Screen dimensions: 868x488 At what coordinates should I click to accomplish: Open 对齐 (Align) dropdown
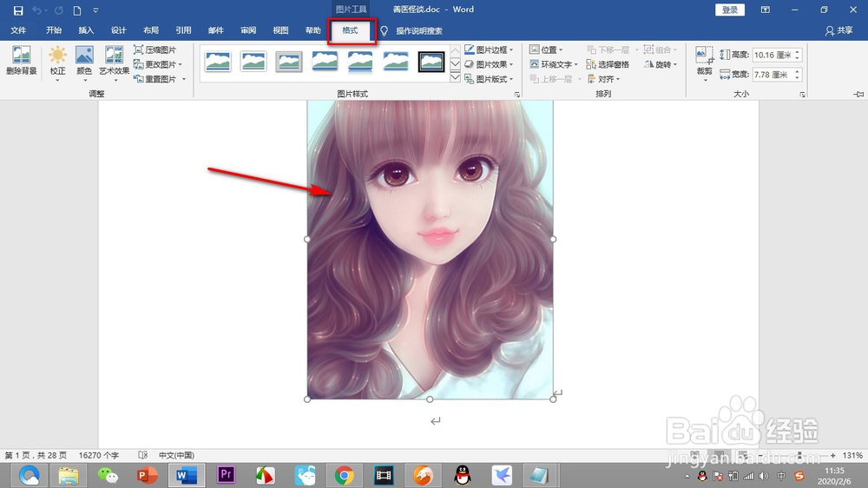click(603, 79)
